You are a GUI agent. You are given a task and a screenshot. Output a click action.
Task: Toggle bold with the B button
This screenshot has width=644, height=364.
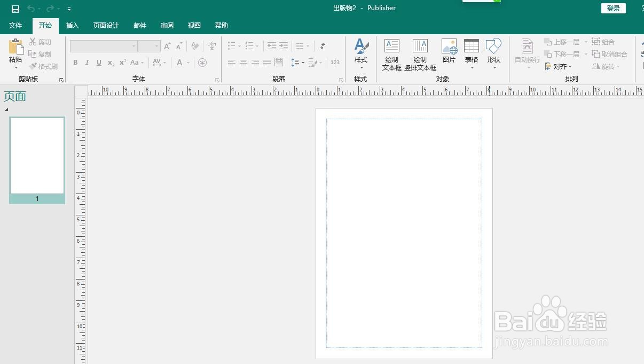tap(75, 63)
